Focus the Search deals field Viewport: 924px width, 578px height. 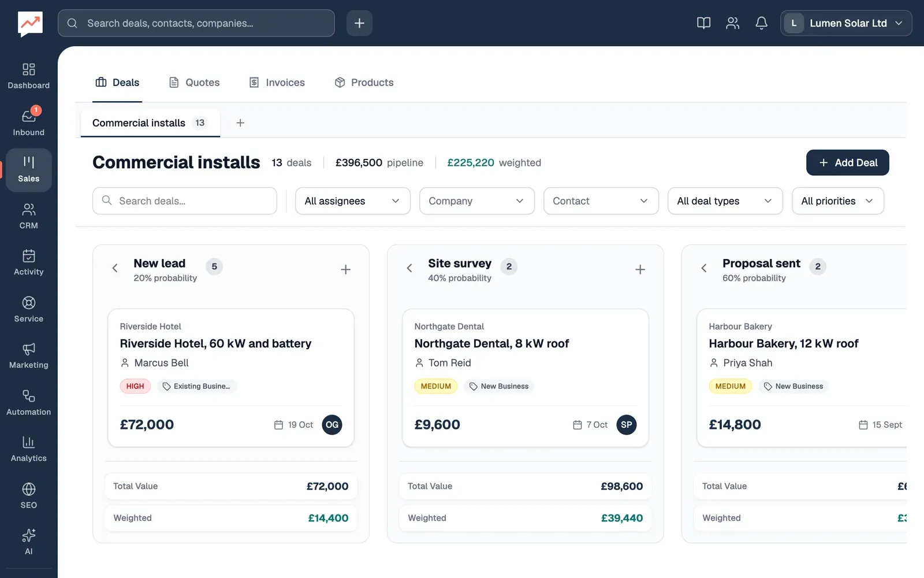coord(185,201)
